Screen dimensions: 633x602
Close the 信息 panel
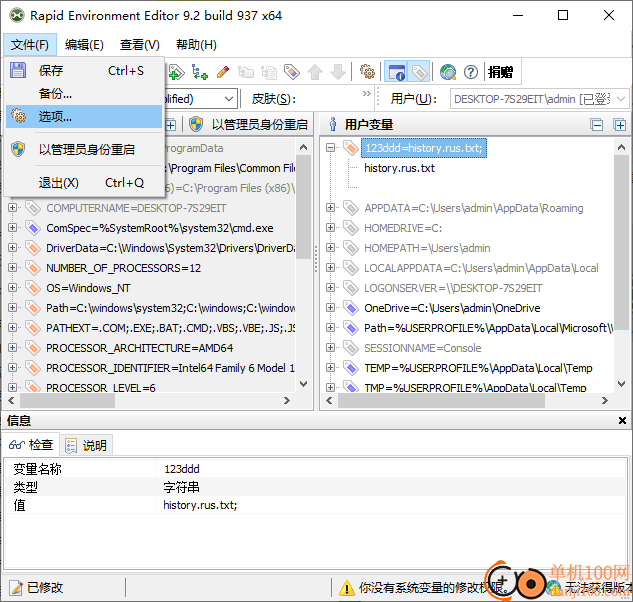click(x=622, y=421)
